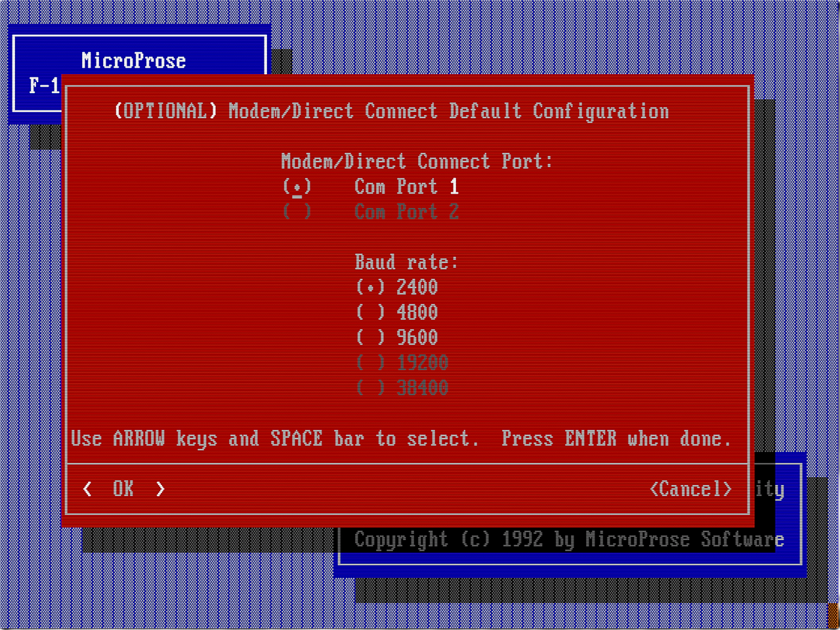Confirm with the OK button
840x630 pixels.
(x=123, y=489)
